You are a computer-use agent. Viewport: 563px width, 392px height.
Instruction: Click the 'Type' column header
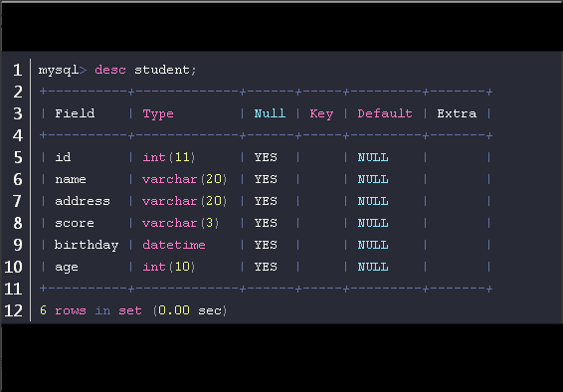158,113
